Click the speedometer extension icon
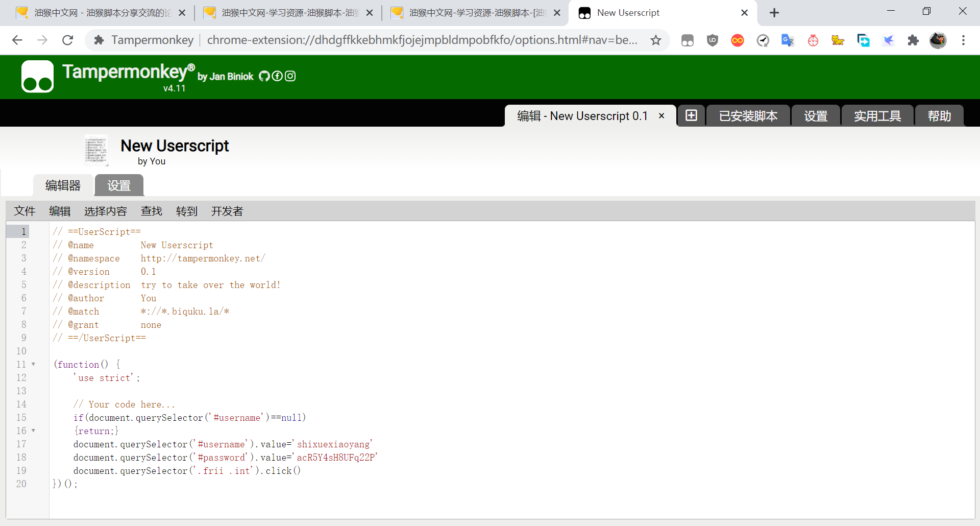 pos(763,40)
